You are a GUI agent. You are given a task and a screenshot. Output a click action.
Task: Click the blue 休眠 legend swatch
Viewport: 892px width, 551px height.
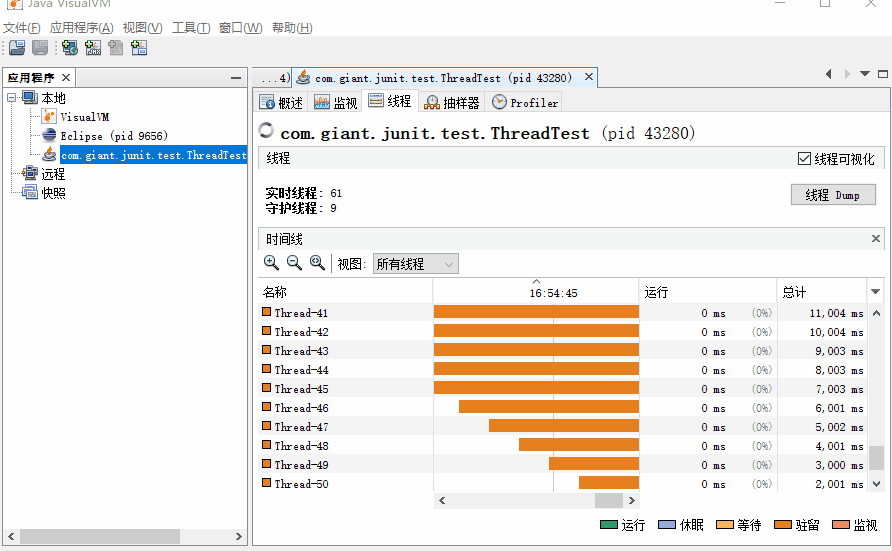[x=667, y=524]
